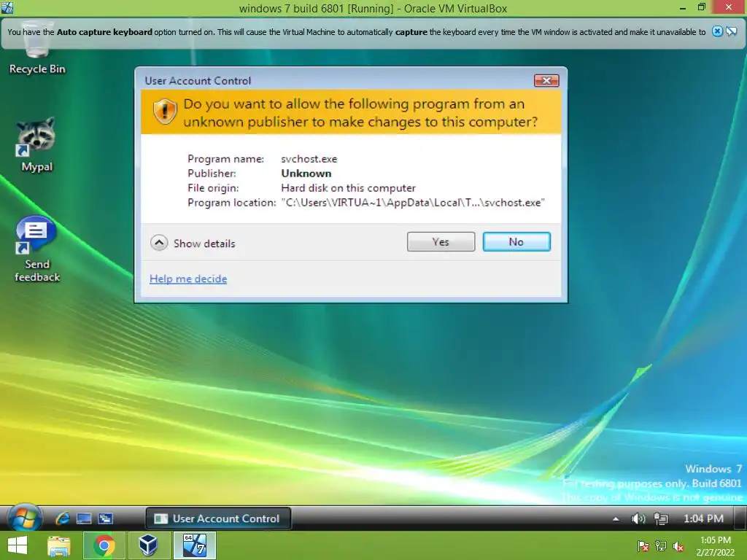Restore down the VirtualBox window

[x=702, y=7]
